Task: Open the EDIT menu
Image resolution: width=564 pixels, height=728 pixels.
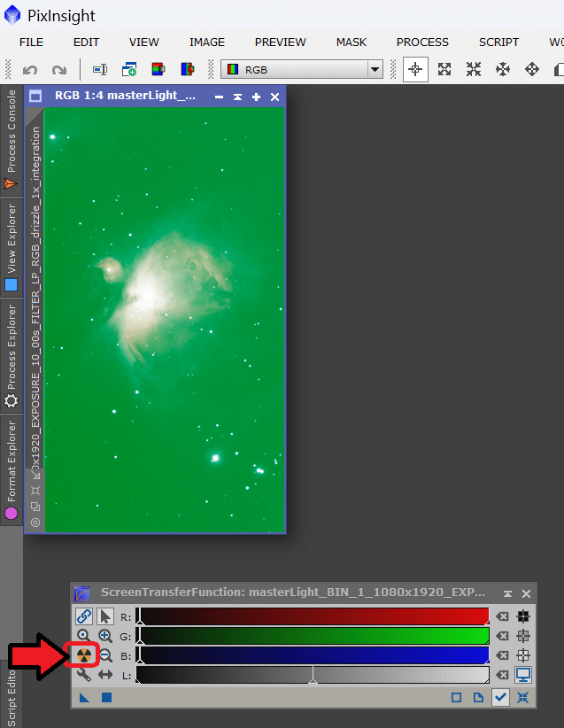Action: point(87,43)
